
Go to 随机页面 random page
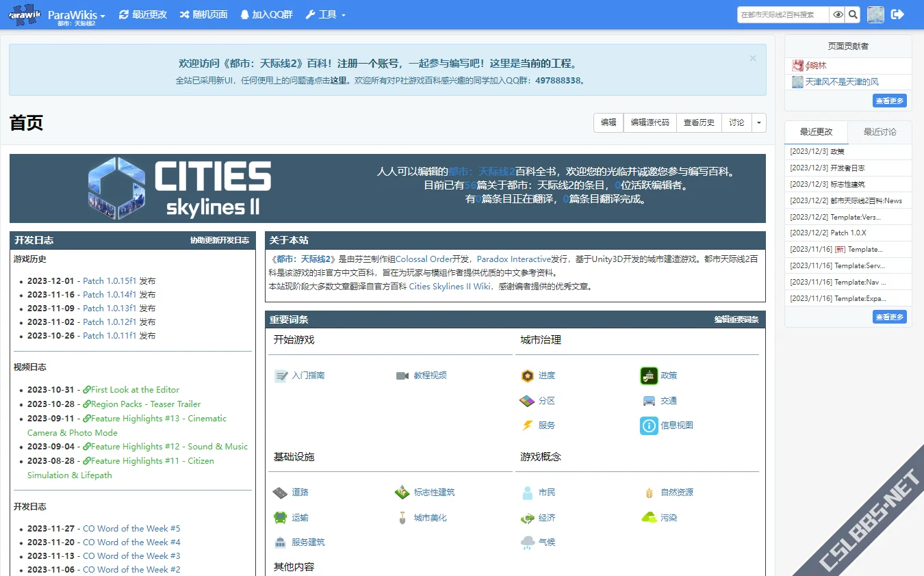click(x=204, y=14)
